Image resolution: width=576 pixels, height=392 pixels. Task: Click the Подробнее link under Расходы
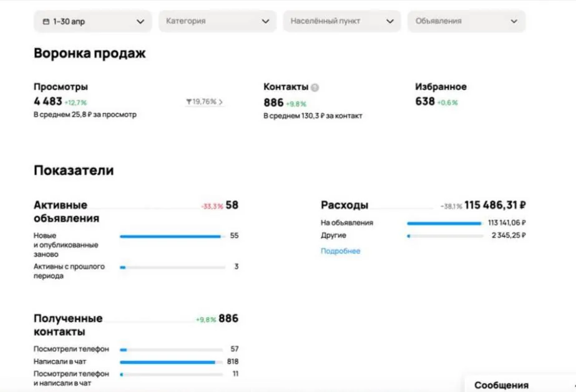click(x=340, y=251)
